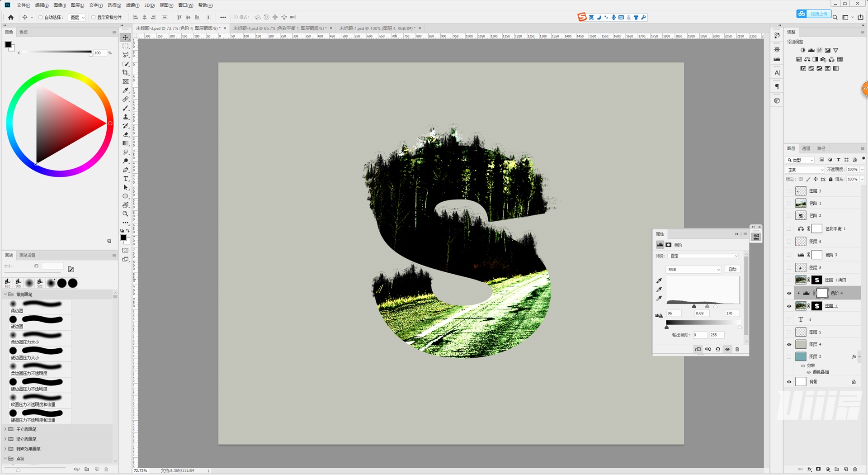Click the clip to layer icon in Properties
The height and width of the screenshot is (475, 868).
[x=698, y=349]
